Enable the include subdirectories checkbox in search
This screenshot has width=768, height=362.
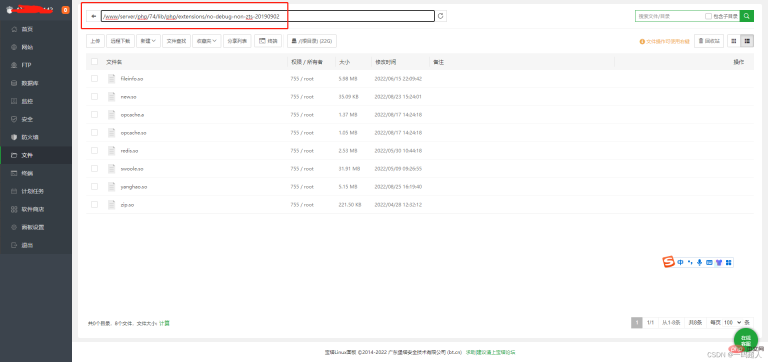(708, 16)
